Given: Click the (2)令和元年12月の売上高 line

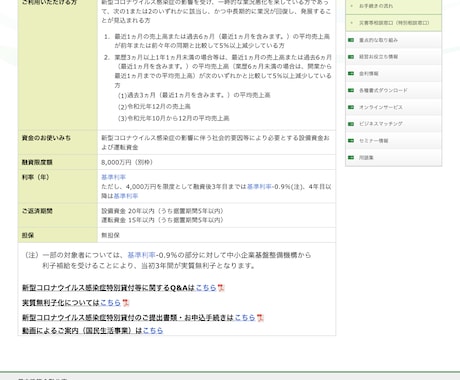Looking at the screenshot, I should tap(154, 107).
